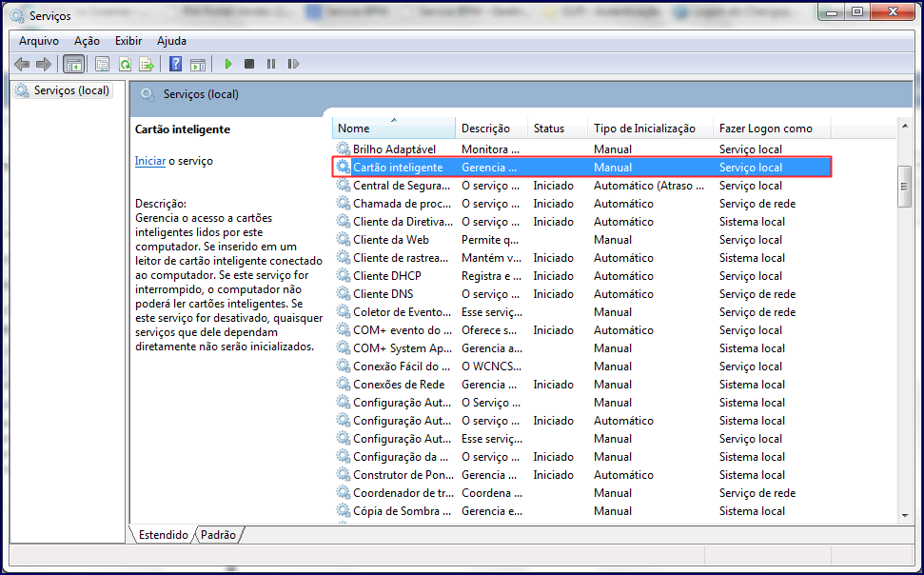
Task: Start the service with the play icon
Action: 228,64
